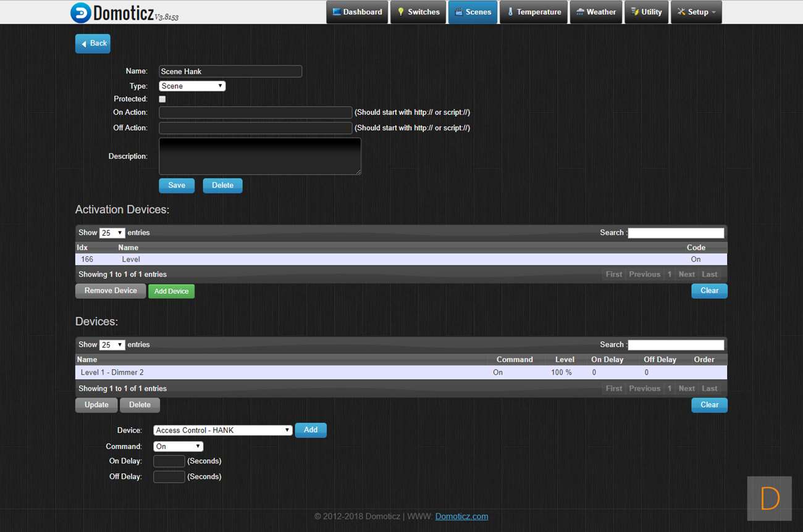Open the Temperature thermometer tab
This screenshot has width=803, height=532.
(534, 12)
